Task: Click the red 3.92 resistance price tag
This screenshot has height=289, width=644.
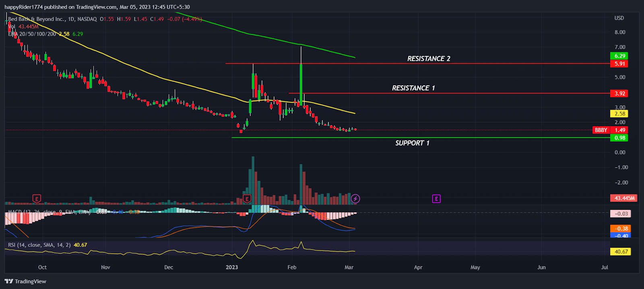Action: click(619, 93)
